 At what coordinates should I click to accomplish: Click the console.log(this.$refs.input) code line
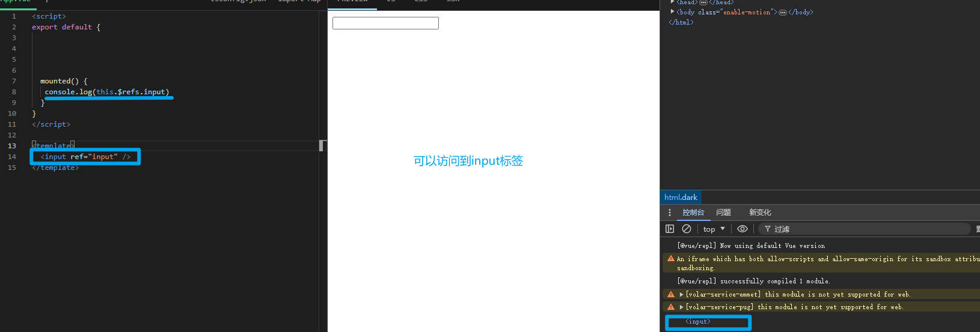tap(107, 92)
